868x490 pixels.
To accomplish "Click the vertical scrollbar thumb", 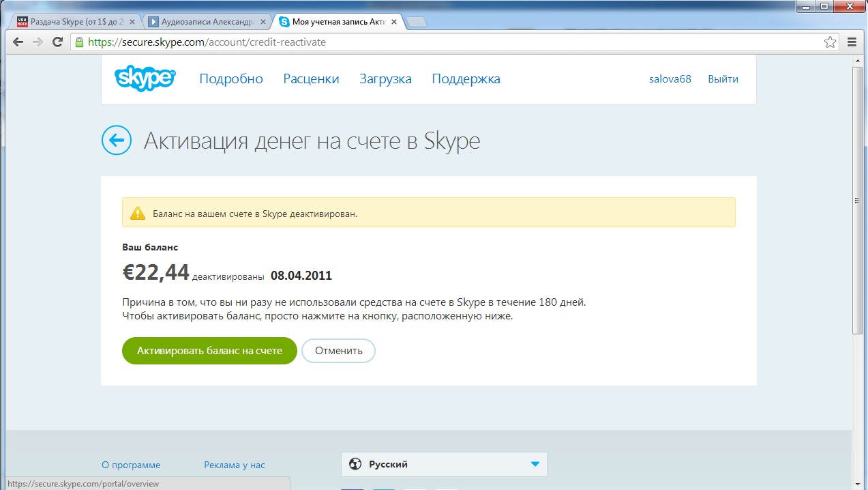I will (858, 201).
